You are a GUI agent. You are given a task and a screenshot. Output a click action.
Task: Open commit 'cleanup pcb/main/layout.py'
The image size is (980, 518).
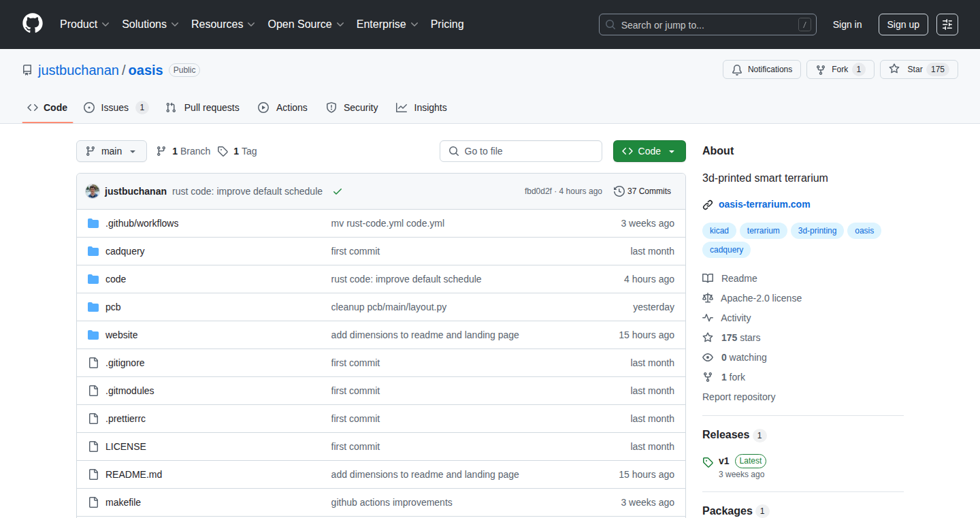click(389, 307)
